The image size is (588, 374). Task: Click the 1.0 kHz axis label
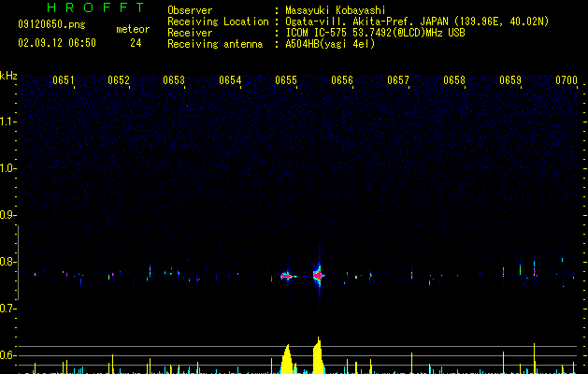pyautogui.click(x=7, y=168)
